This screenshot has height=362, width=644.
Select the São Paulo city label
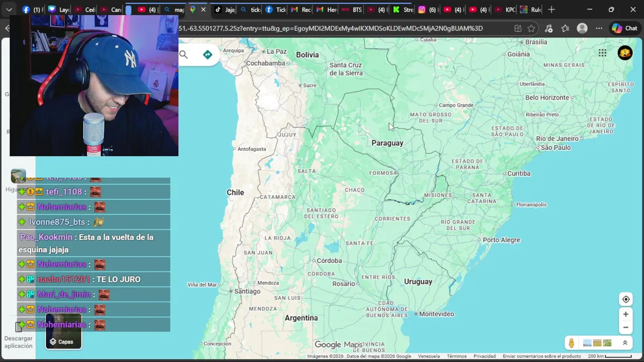[x=556, y=147]
